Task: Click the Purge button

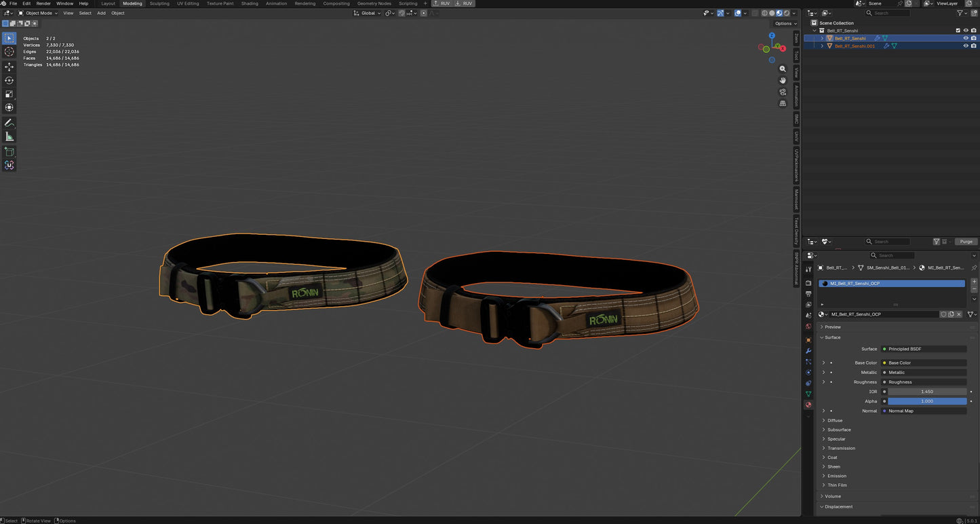Action: [966, 242]
